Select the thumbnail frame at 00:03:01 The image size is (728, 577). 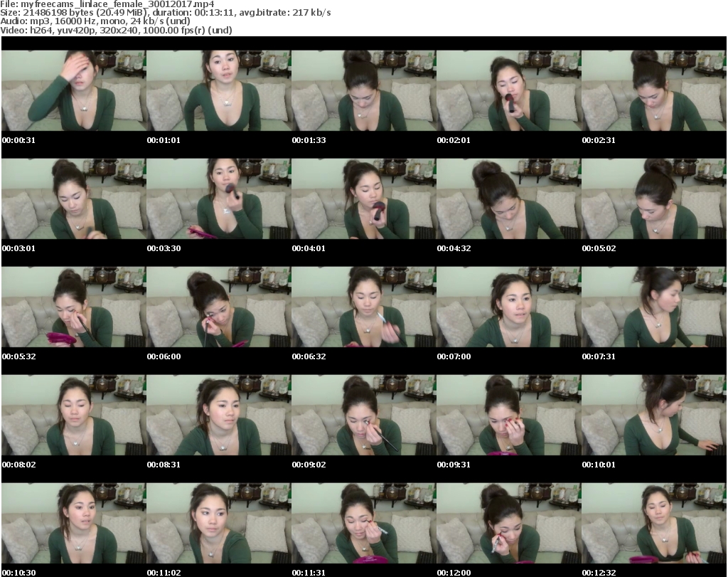[x=74, y=198]
